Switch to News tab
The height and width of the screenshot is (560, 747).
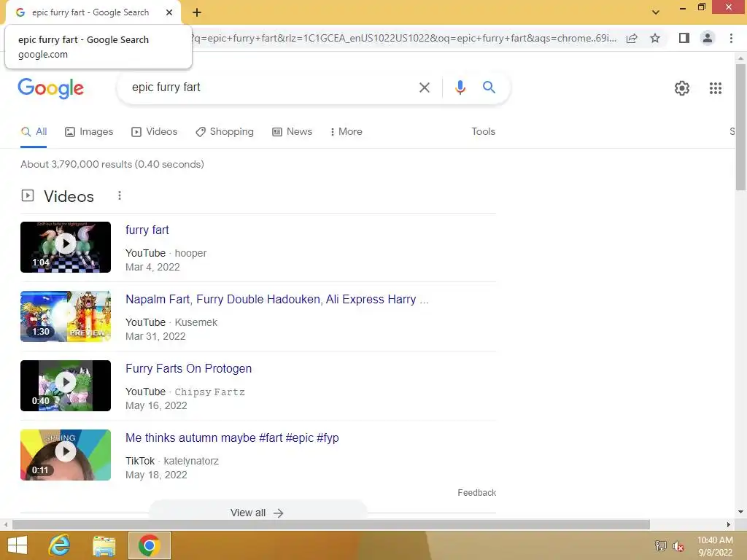click(x=292, y=132)
